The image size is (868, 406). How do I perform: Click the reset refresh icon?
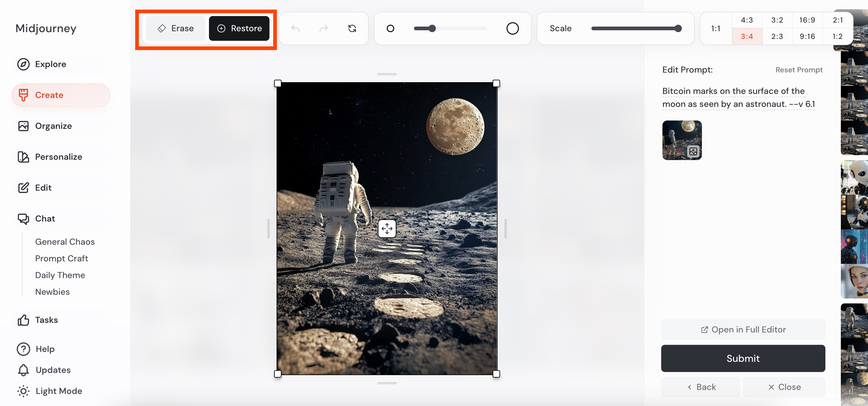352,29
